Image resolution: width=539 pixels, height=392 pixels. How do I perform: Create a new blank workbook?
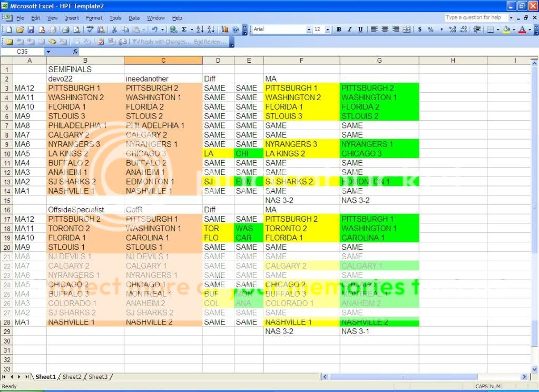tap(9, 30)
